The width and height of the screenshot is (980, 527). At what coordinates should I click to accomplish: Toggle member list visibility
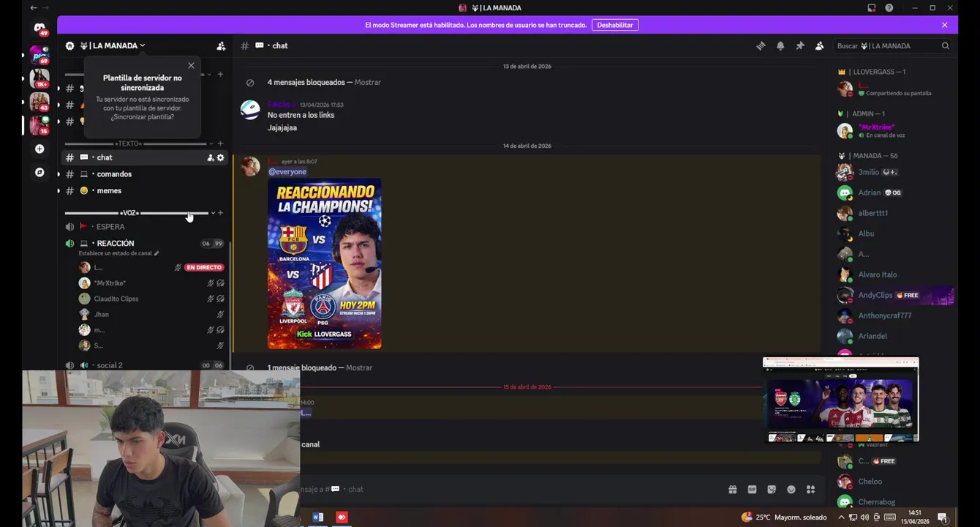pos(819,45)
